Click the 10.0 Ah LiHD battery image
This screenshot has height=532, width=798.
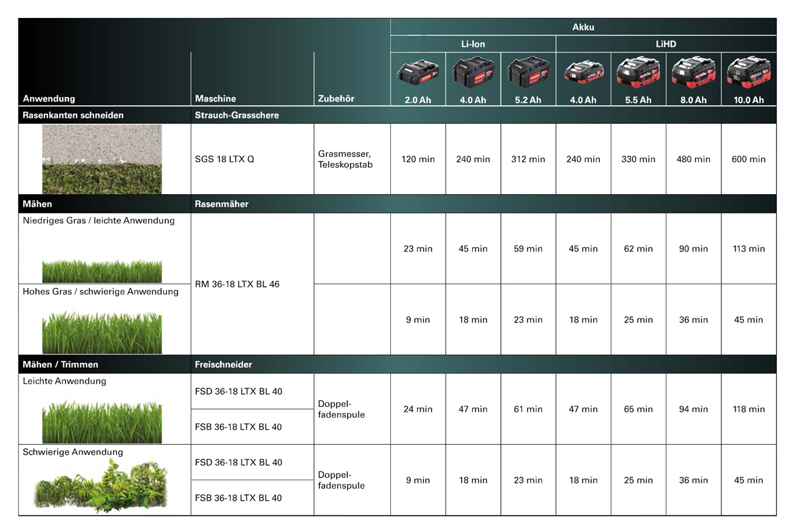pos(749,72)
